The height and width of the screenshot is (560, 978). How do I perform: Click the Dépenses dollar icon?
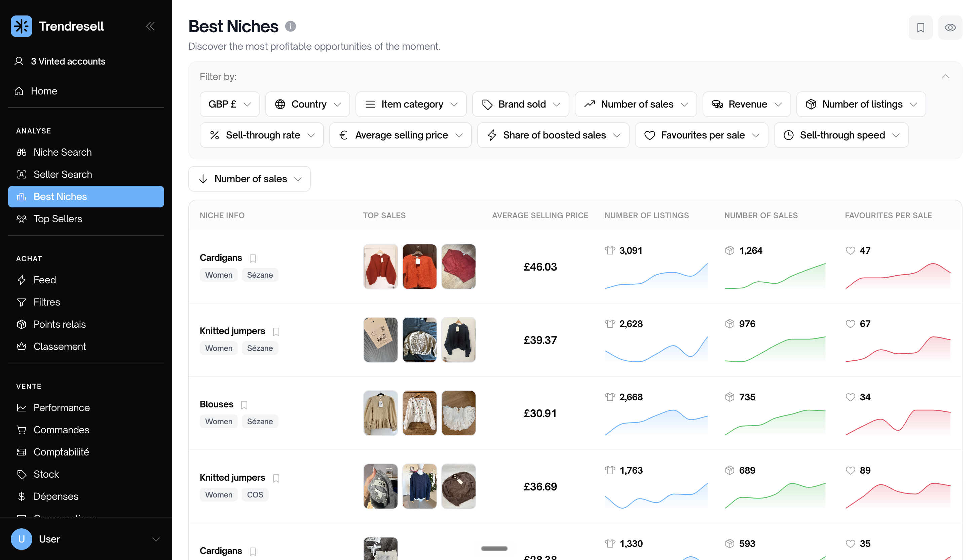22,496
